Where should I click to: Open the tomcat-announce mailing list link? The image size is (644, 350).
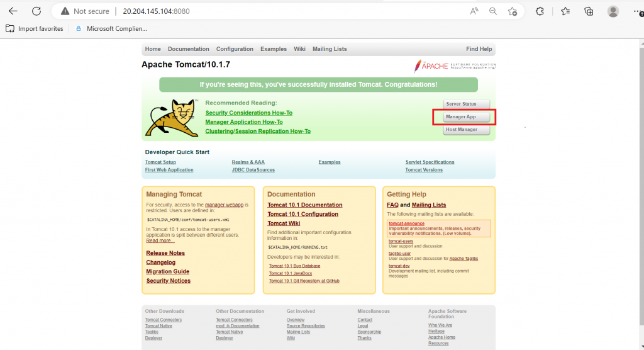click(407, 223)
